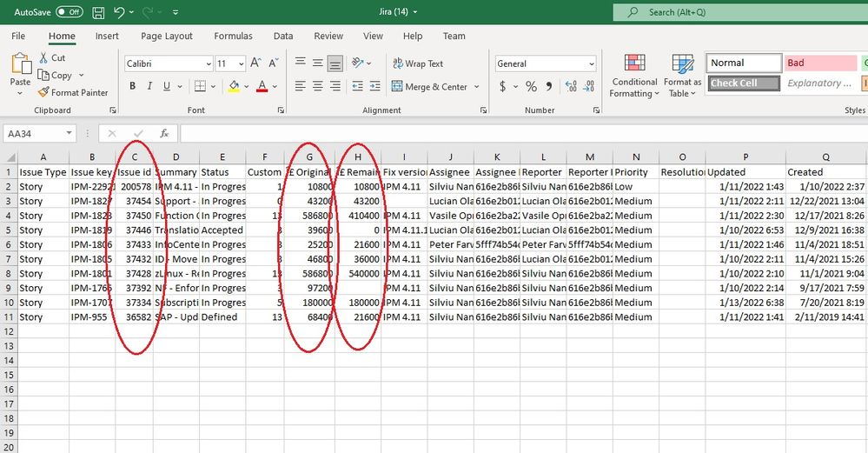Decrease the indent

coord(358,86)
